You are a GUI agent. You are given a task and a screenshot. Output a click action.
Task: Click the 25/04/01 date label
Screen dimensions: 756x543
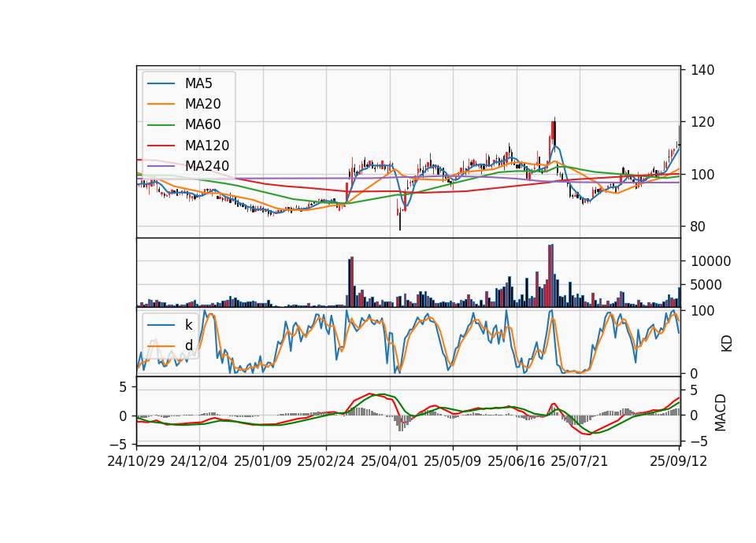pyautogui.click(x=390, y=461)
